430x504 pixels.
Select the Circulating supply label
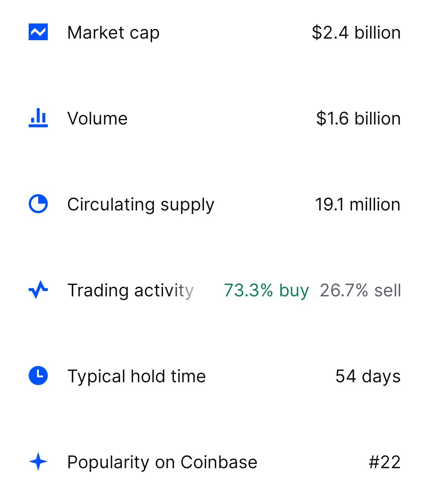click(141, 205)
